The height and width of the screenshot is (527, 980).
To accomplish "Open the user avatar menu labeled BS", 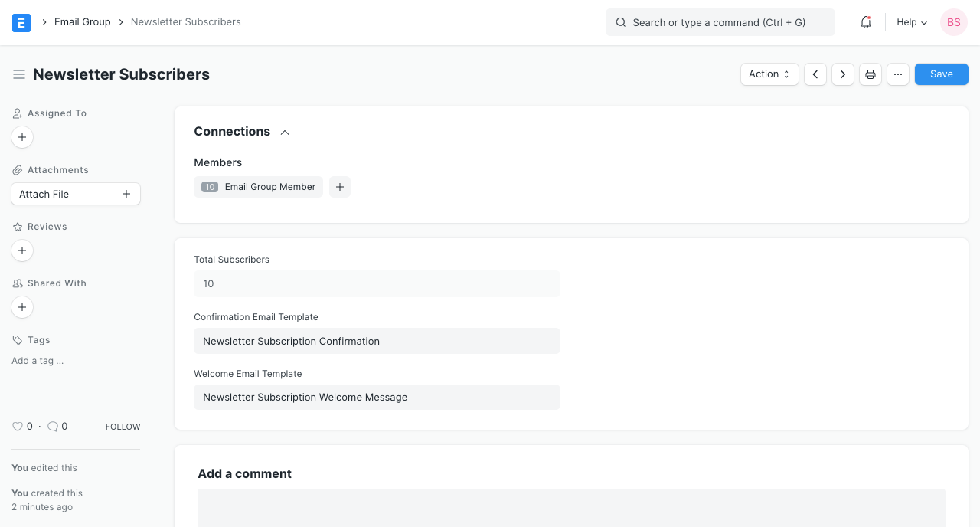I will point(953,22).
